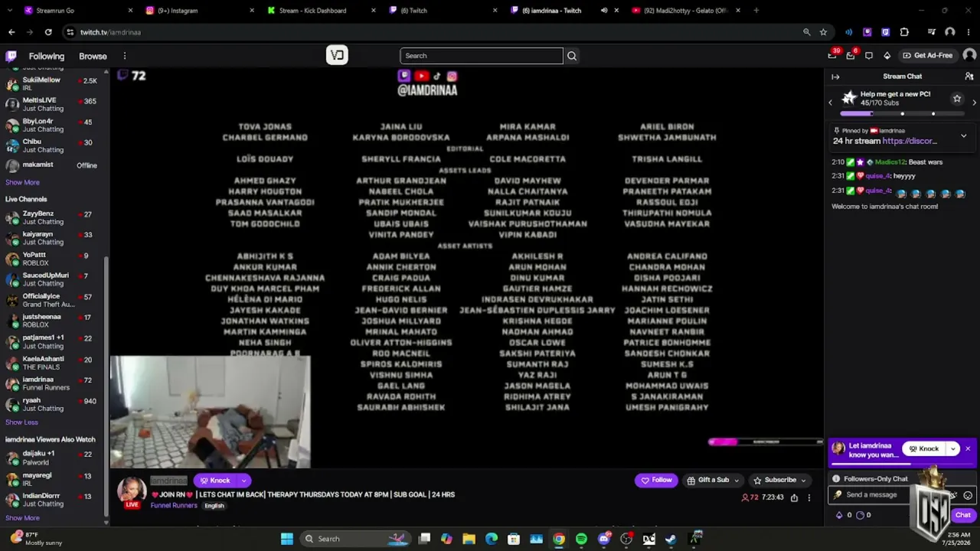Open the Discord link in pinned message

pyautogui.click(x=910, y=141)
